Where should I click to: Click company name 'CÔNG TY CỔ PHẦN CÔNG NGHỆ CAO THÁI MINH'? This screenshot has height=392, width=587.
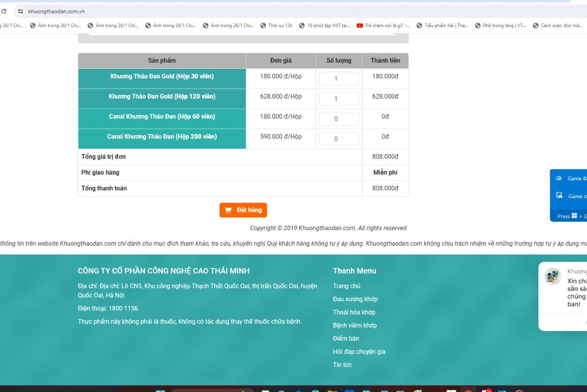pyautogui.click(x=164, y=271)
